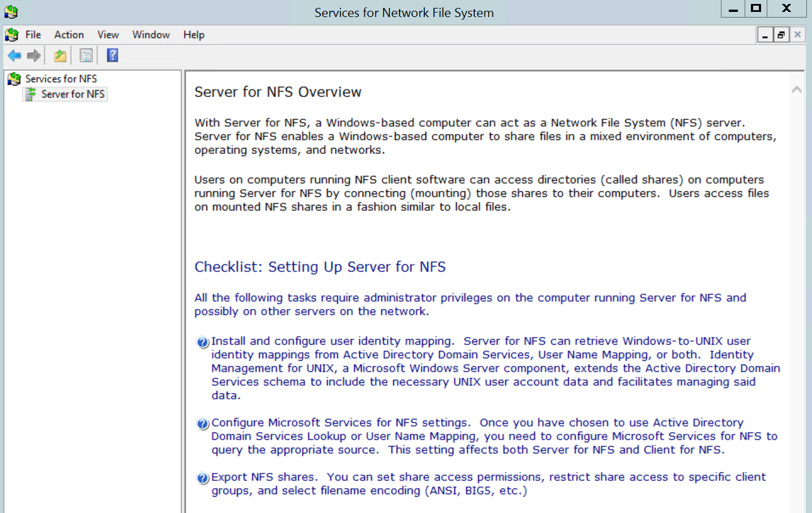Expand the View menu
The image size is (812, 513).
pos(108,35)
